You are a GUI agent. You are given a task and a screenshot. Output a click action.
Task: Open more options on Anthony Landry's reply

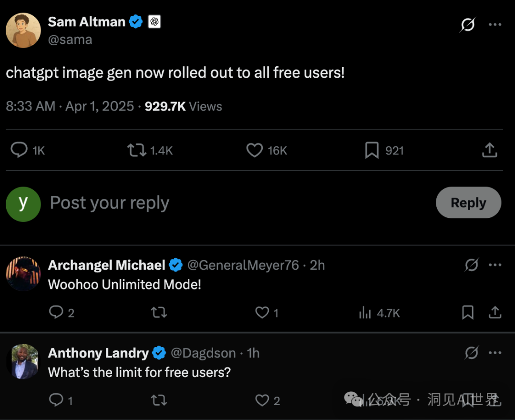(x=495, y=353)
